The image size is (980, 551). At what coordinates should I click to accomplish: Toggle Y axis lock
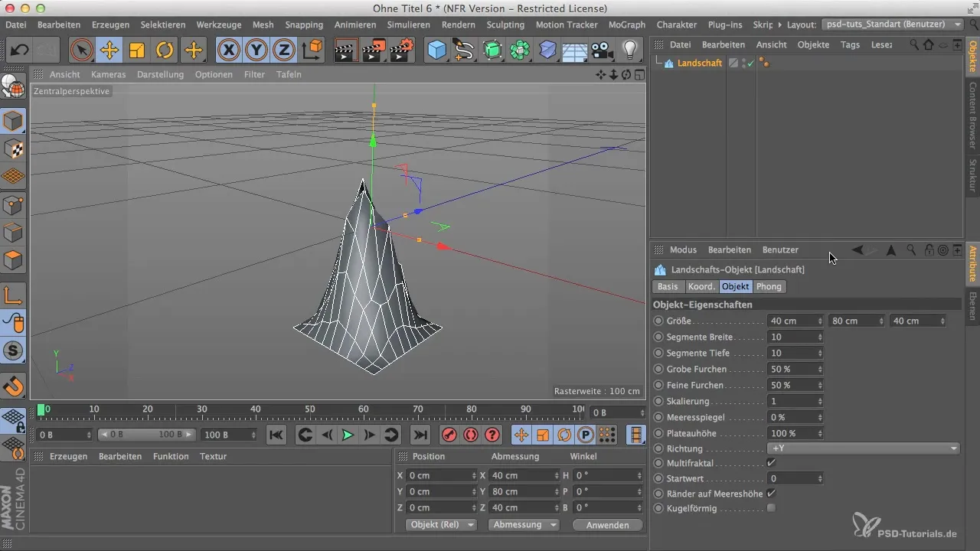point(256,51)
